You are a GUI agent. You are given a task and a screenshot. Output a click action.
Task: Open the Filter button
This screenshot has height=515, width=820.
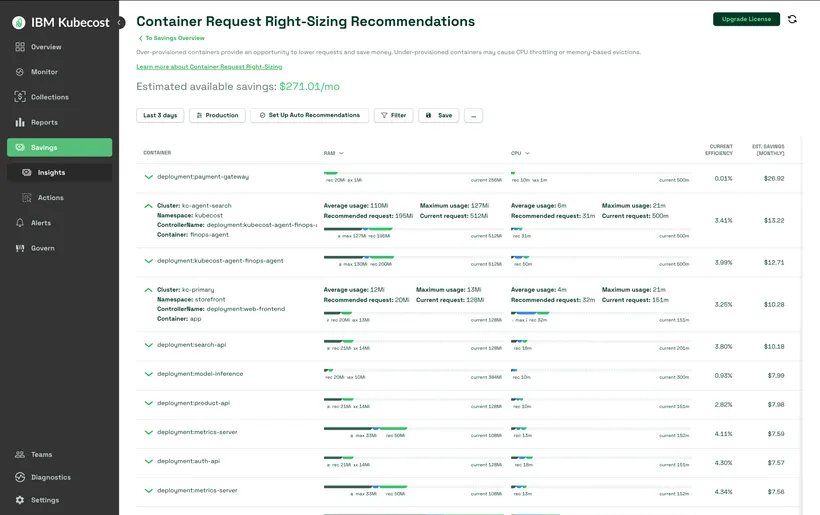tap(393, 116)
